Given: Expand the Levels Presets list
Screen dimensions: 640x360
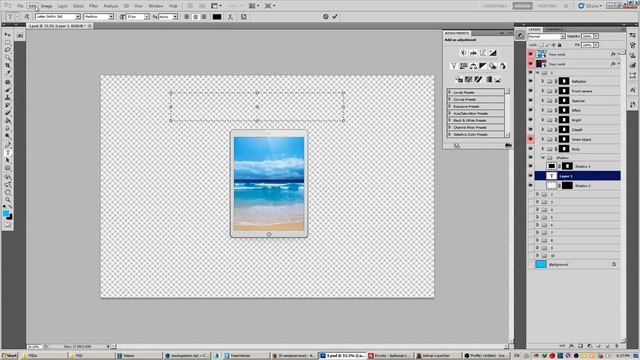Looking at the screenshot, I should coord(450,93).
